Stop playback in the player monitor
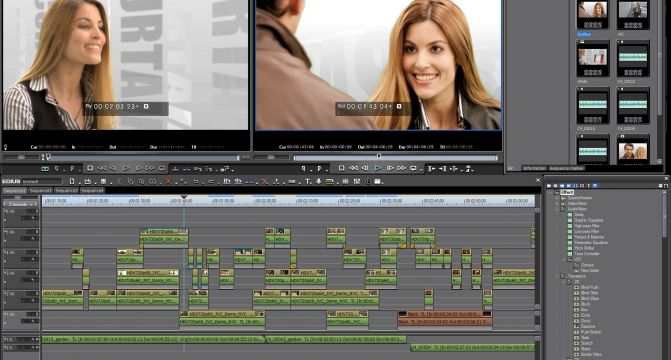 click(x=90, y=168)
